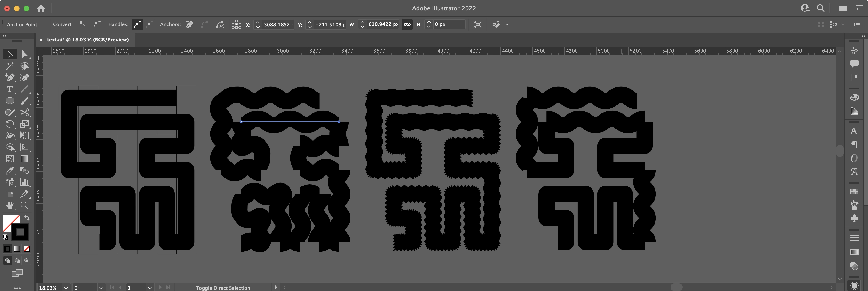
Task: Select the Eyedropper tool
Action: (10, 170)
